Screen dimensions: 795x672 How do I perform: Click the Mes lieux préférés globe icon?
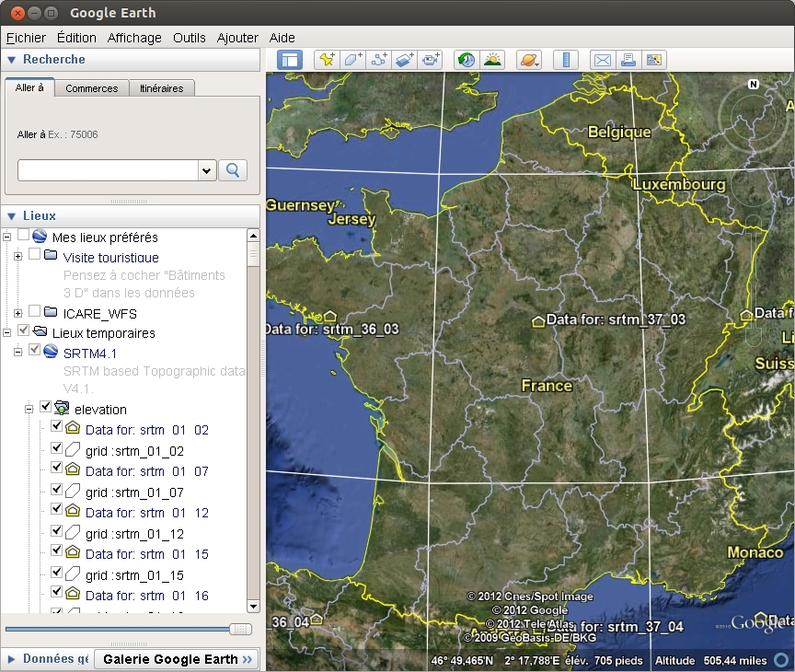pos(40,237)
